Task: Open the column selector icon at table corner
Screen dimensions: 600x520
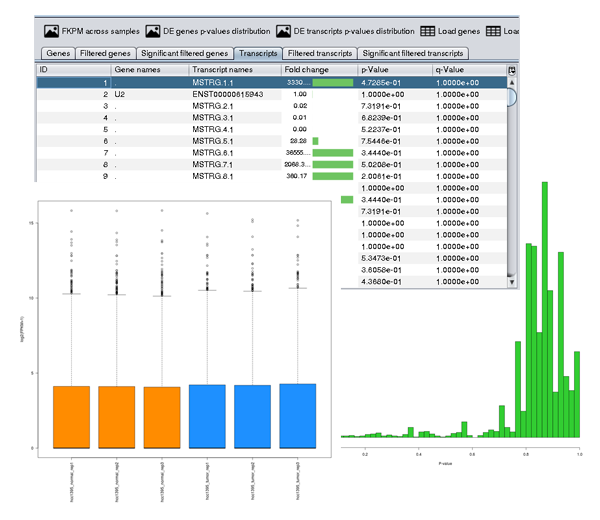Action: click(x=512, y=70)
